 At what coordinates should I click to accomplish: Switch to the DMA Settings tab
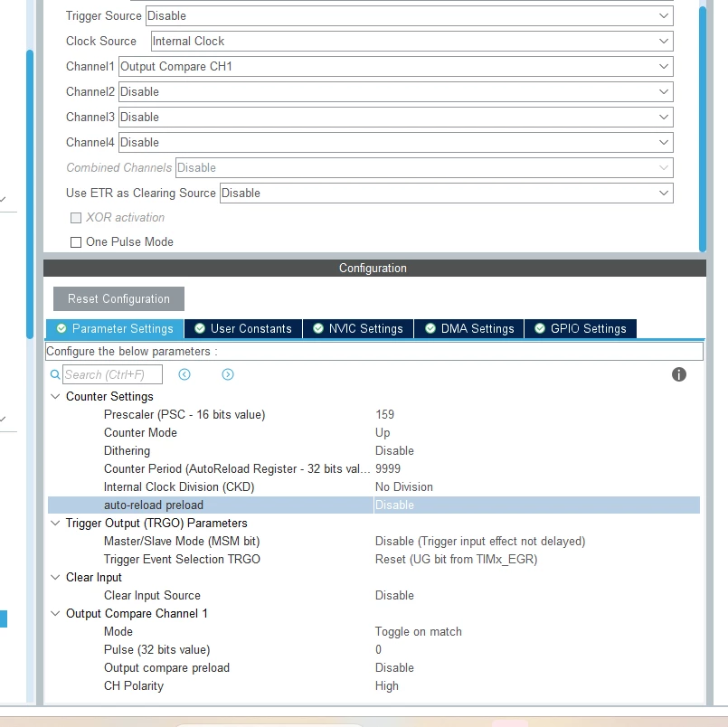click(x=469, y=328)
